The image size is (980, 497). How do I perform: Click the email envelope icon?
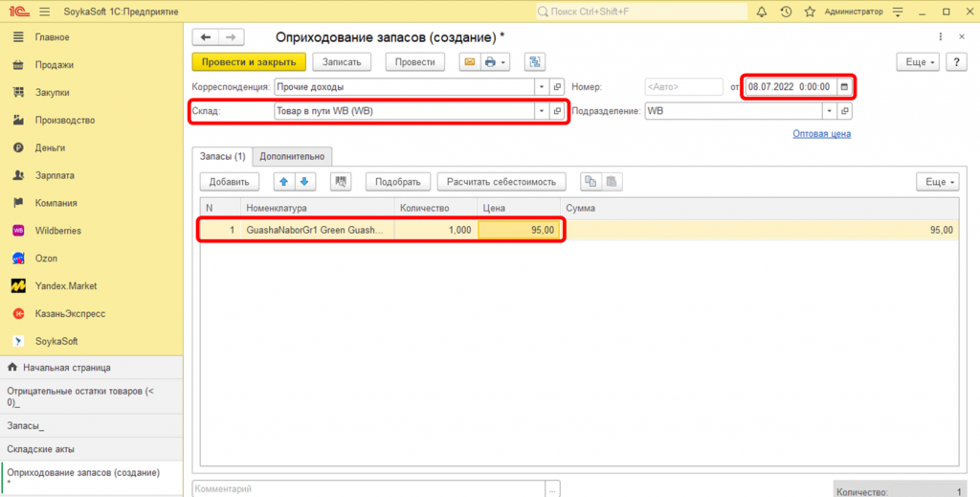pos(469,62)
